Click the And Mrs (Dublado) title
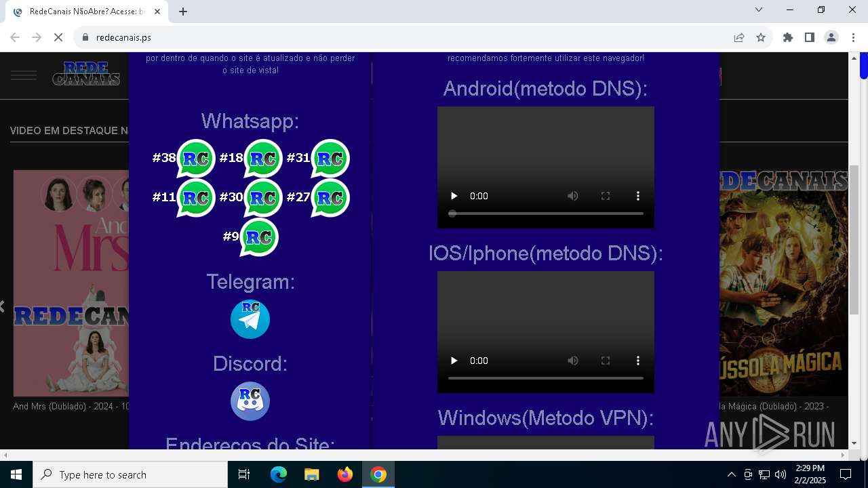The width and height of the screenshot is (868, 488). (x=71, y=407)
